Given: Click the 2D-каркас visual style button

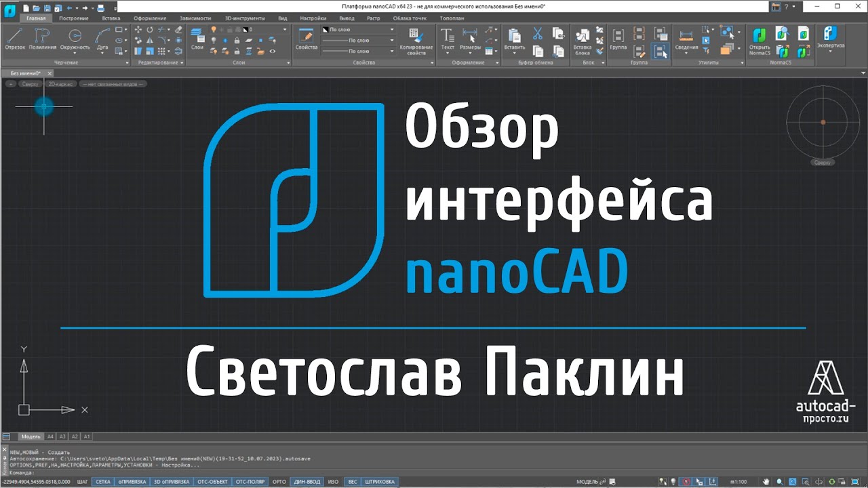Looking at the screenshot, I should [x=60, y=84].
